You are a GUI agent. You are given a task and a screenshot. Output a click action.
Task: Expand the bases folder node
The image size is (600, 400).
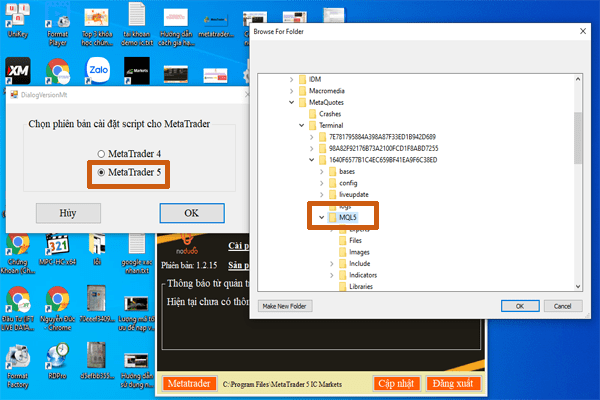pos(322,171)
